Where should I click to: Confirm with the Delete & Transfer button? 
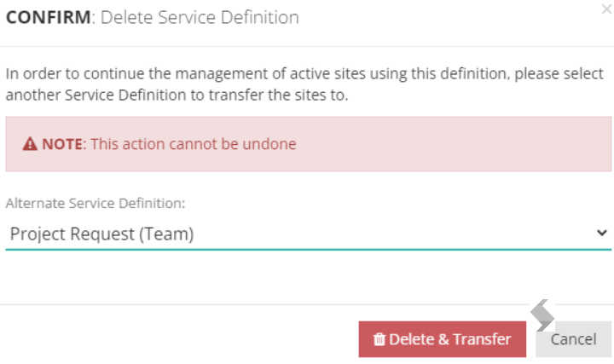[x=442, y=339]
